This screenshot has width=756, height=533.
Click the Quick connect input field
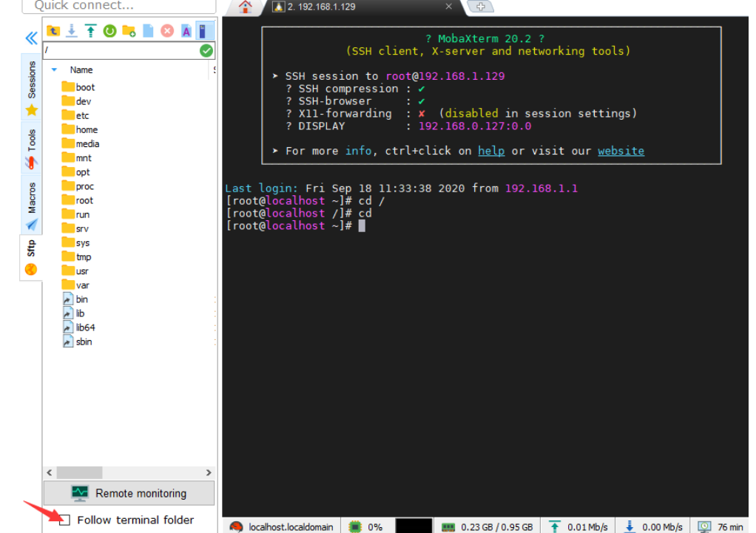[x=118, y=6]
